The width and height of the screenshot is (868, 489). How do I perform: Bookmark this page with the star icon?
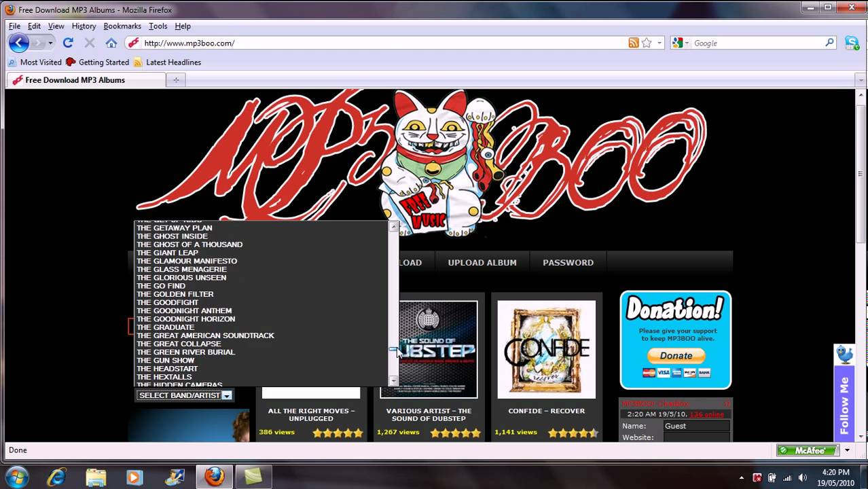[x=647, y=43]
